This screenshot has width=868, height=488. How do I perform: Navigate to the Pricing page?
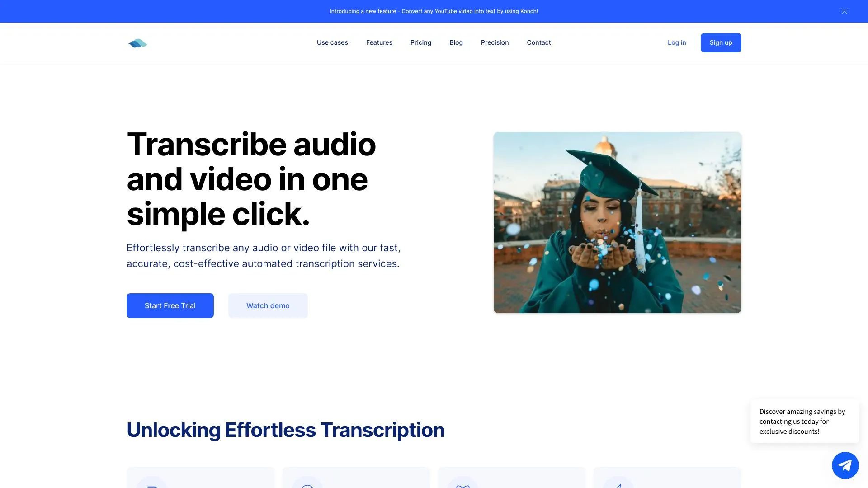(x=421, y=42)
